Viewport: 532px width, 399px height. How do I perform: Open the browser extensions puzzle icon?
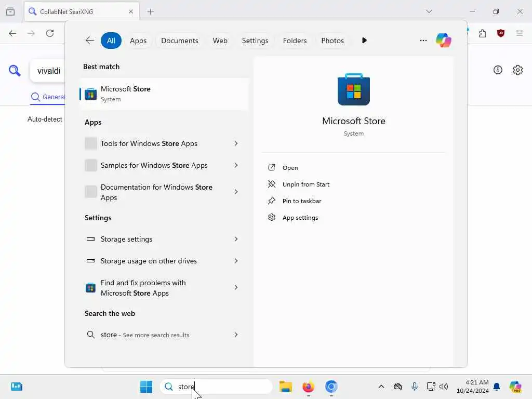click(x=482, y=33)
